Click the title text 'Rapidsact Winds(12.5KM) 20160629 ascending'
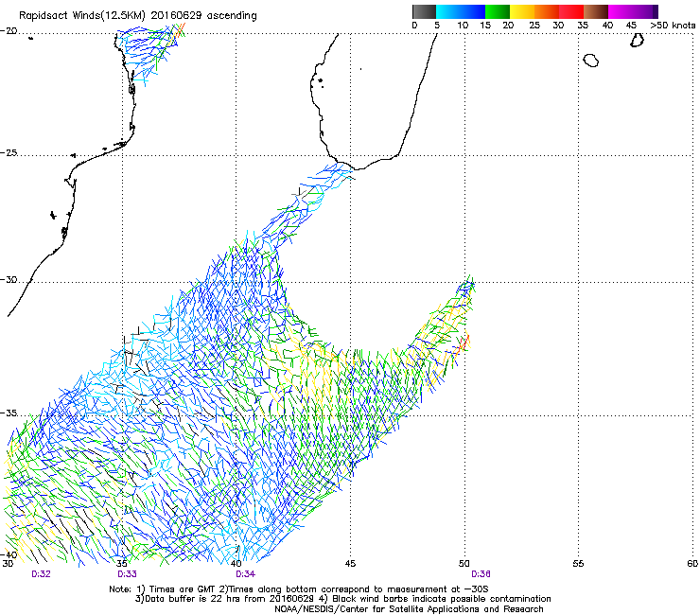The width and height of the screenshot is (700, 615). pyautogui.click(x=138, y=16)
